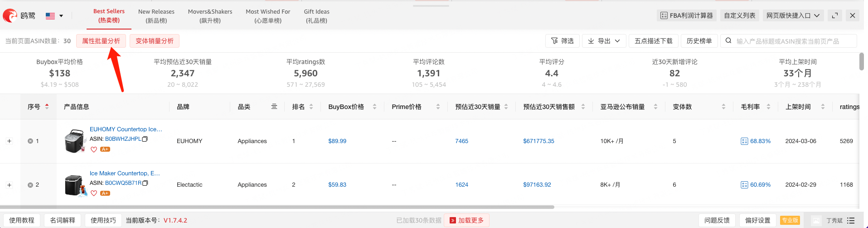Screen dimensions: 868x228
Task: Open the 品类 column filter menu icon
Action: click(x=274, y=107)
